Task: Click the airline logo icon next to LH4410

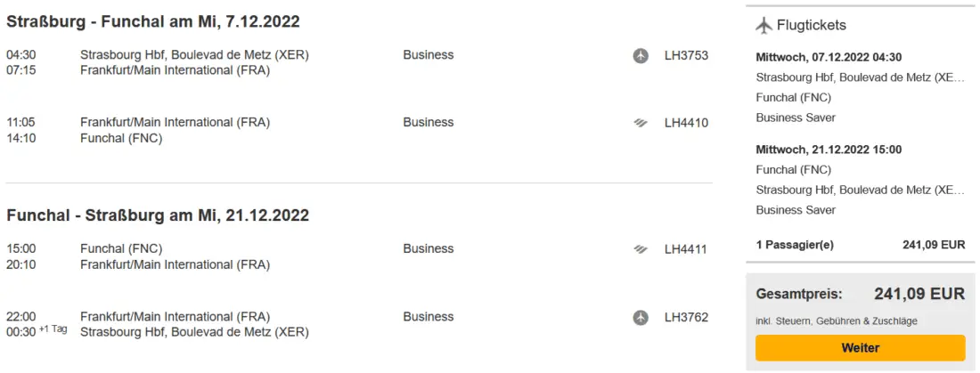Action: coord(641,123)
